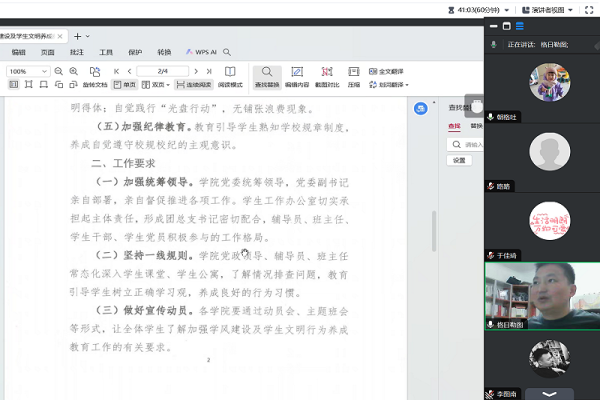Click the Edit Content tool icon
The image size is (600, 400).
click(x=298, y=77)
